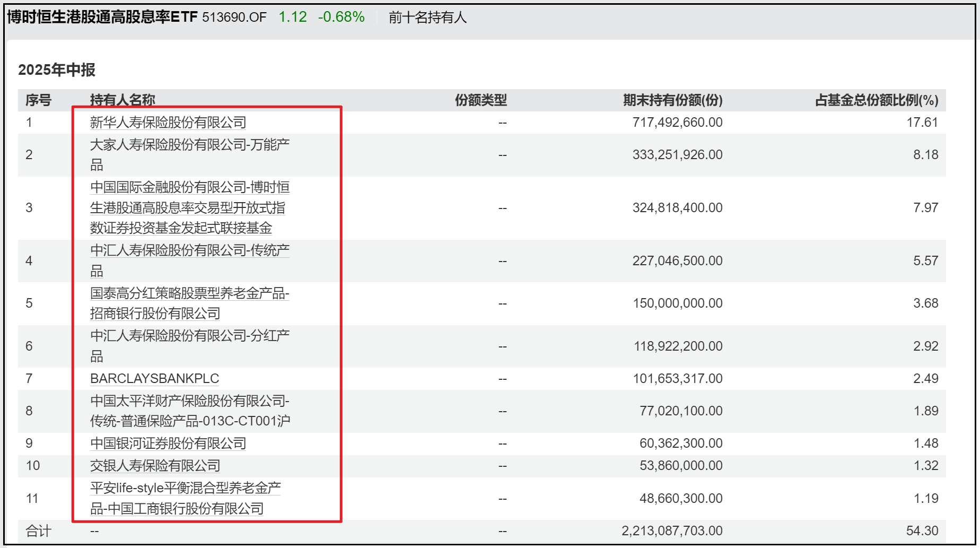This screenshot has height=548, width=980.
Task: Click holder name BARCLAYSBANKPLC
Action: point(154,378)
